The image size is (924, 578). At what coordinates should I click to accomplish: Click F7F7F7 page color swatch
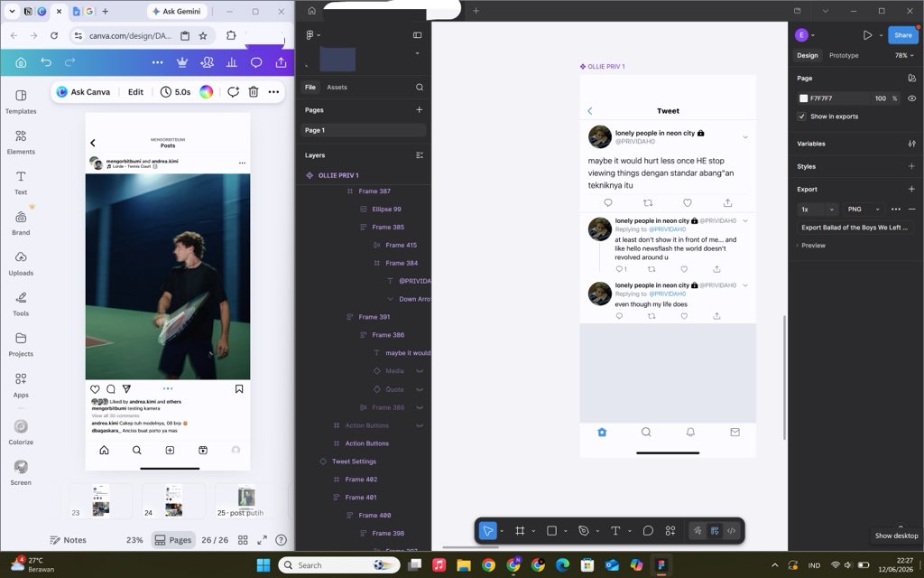point(803,98)
